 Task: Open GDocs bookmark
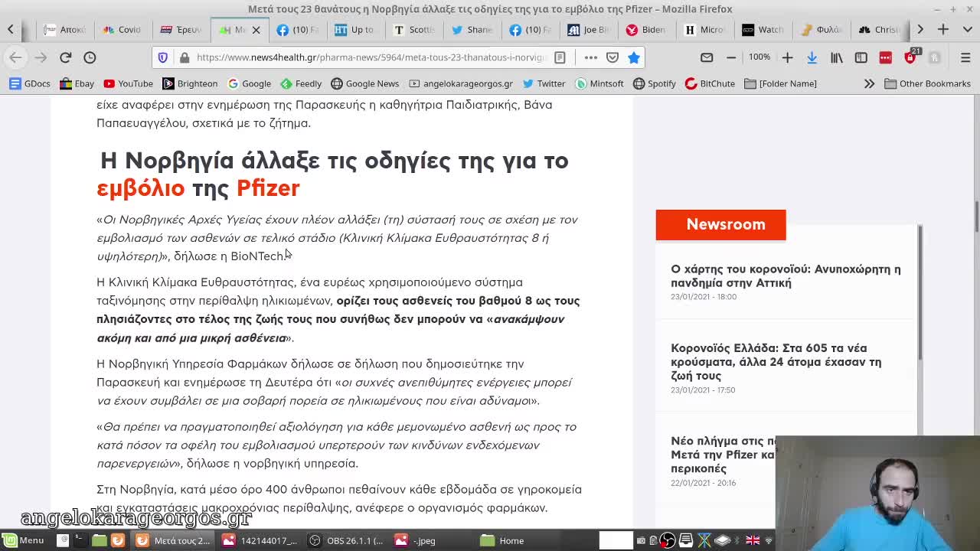(x=28, y=83)
